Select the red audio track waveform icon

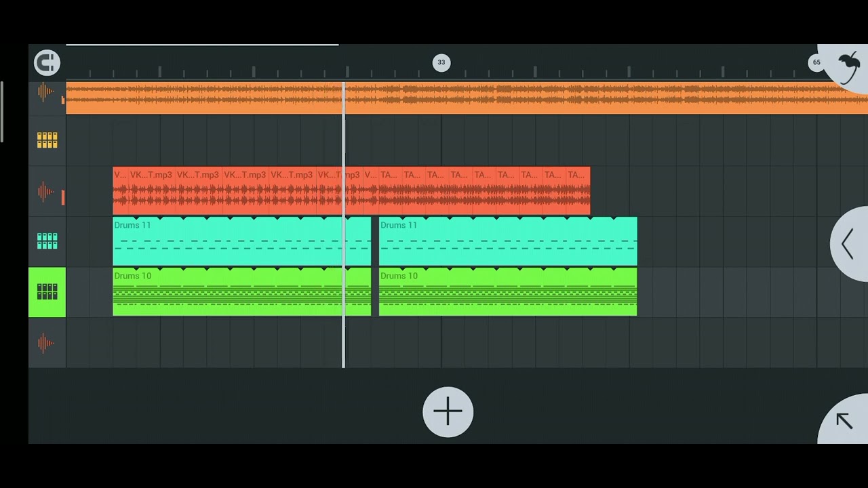tap(47, 192)
